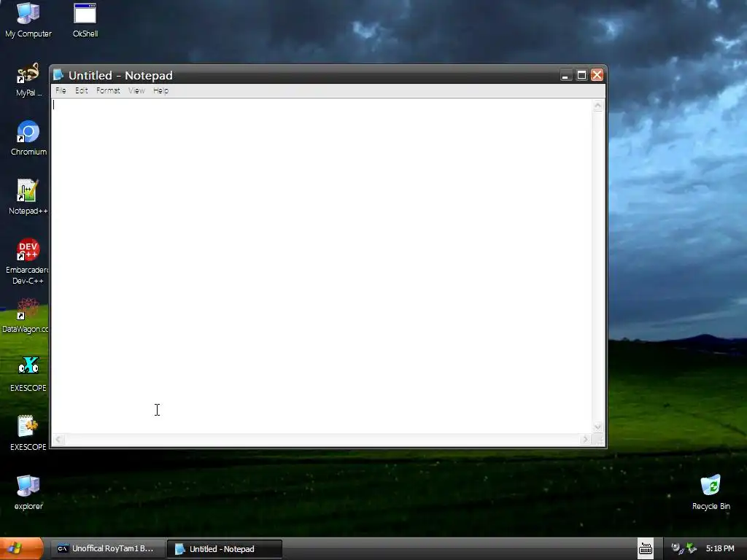
Task: Click the 5:18 PM taskbar clock
Action: 720,548
